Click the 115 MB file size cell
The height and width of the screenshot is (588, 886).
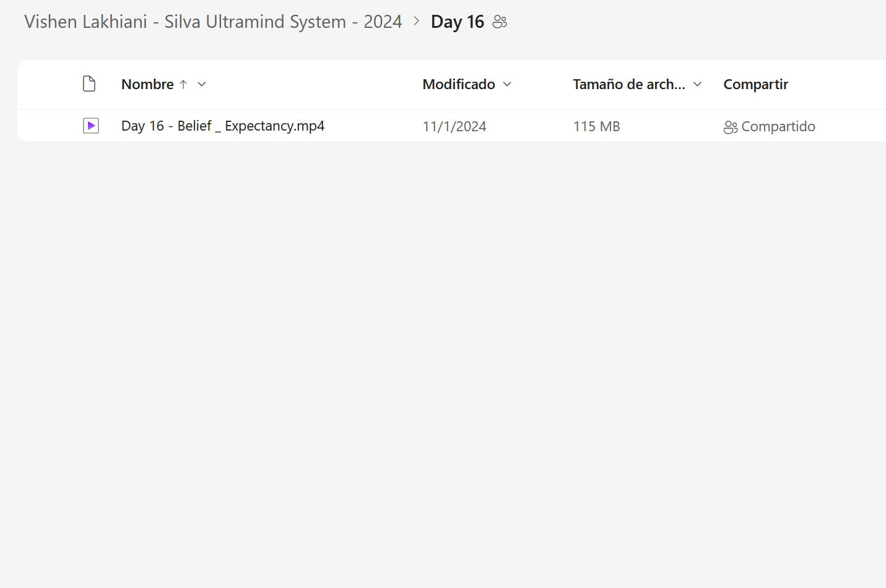click(x=596, y=127)
